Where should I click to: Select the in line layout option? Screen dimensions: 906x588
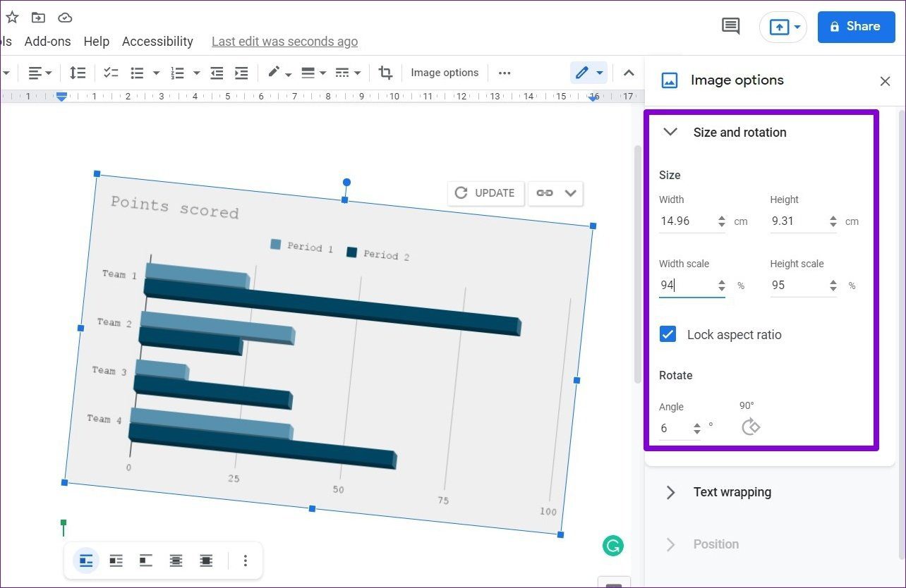coord(86,561)
